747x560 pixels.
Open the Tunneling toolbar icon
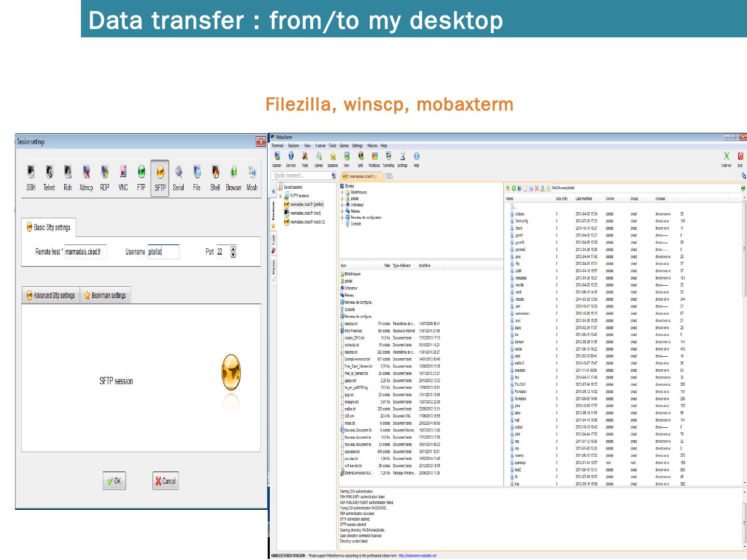(389, 159)
